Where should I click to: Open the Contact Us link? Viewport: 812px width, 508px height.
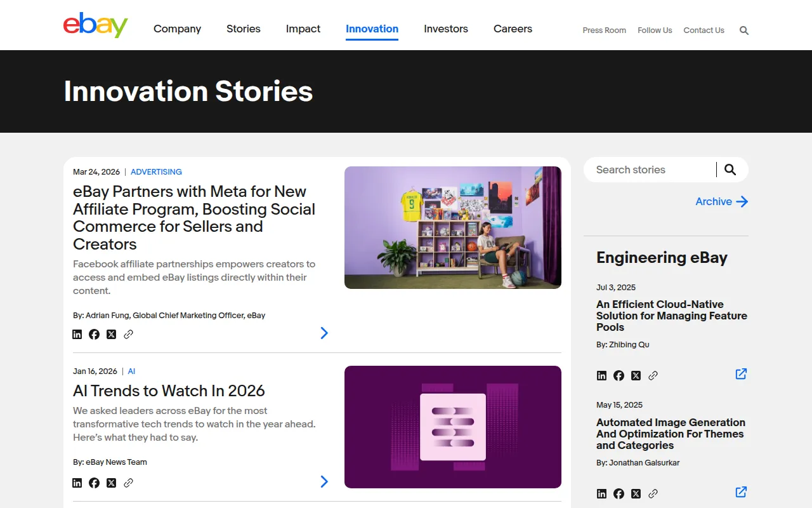(x=704, y=30)
